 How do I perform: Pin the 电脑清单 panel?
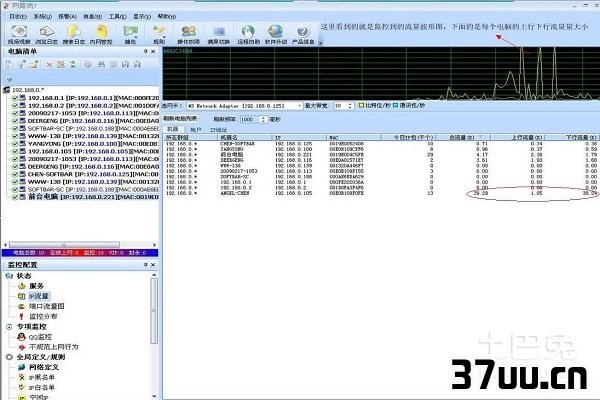[145, 51]
